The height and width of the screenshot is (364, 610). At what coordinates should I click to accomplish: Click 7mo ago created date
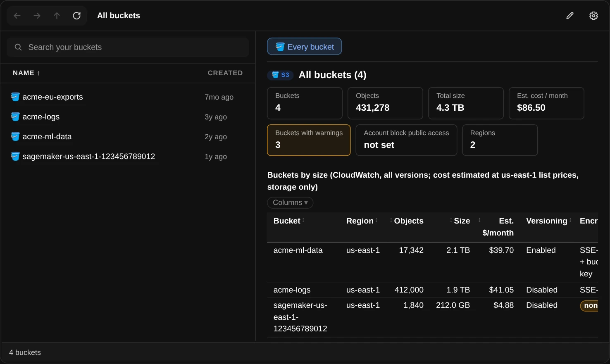(219, 97)
